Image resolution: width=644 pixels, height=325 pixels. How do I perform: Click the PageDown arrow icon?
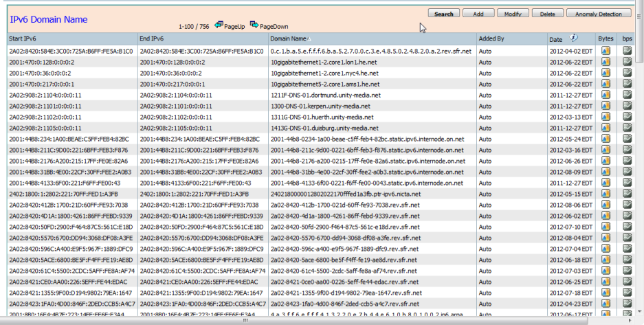click(254, 25)
